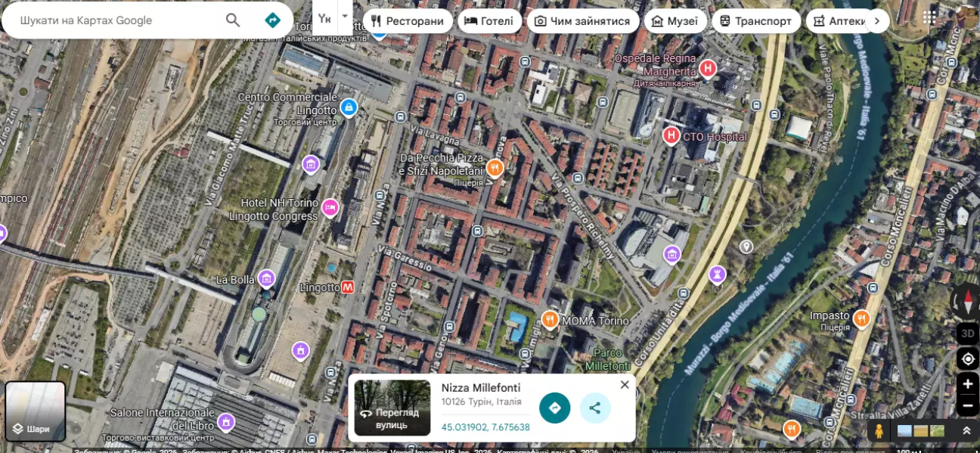Select the Музеї category chip
Image resolution: width=980 pixels, height=453 pixels.
[675, 21]
